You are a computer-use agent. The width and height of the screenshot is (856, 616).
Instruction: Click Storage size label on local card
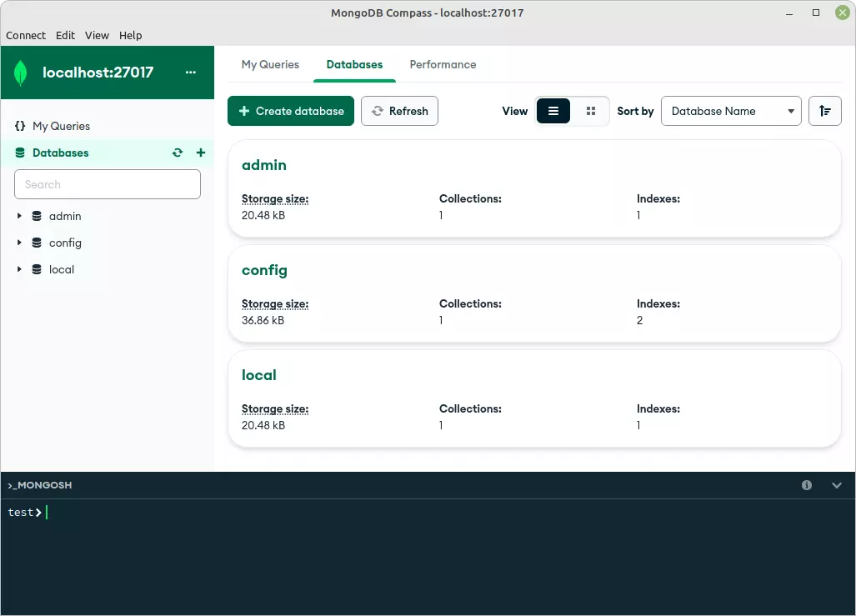point(275,409)
